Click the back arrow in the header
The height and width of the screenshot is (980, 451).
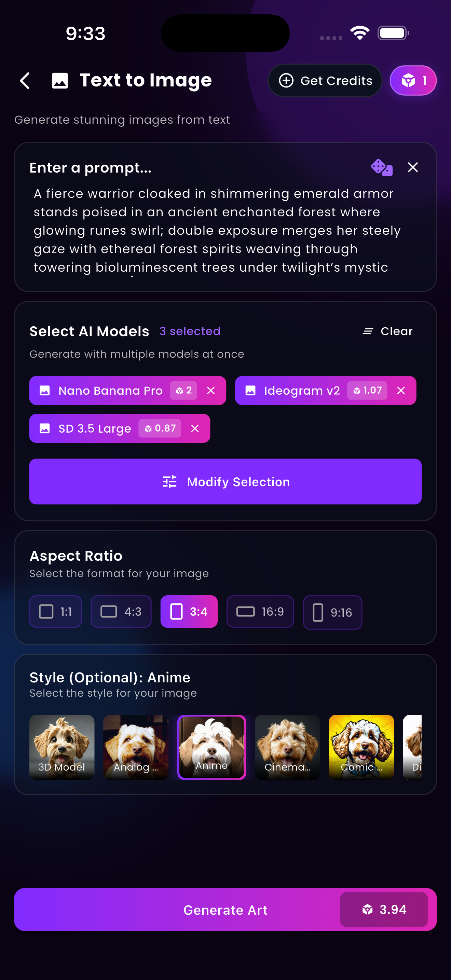click(x=25, y=80)
